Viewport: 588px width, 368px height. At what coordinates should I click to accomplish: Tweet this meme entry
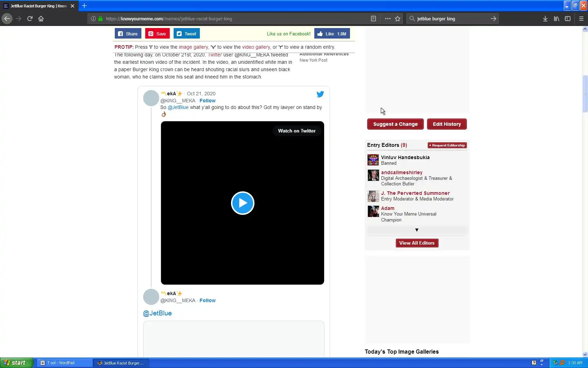click(x=187, y=34)
